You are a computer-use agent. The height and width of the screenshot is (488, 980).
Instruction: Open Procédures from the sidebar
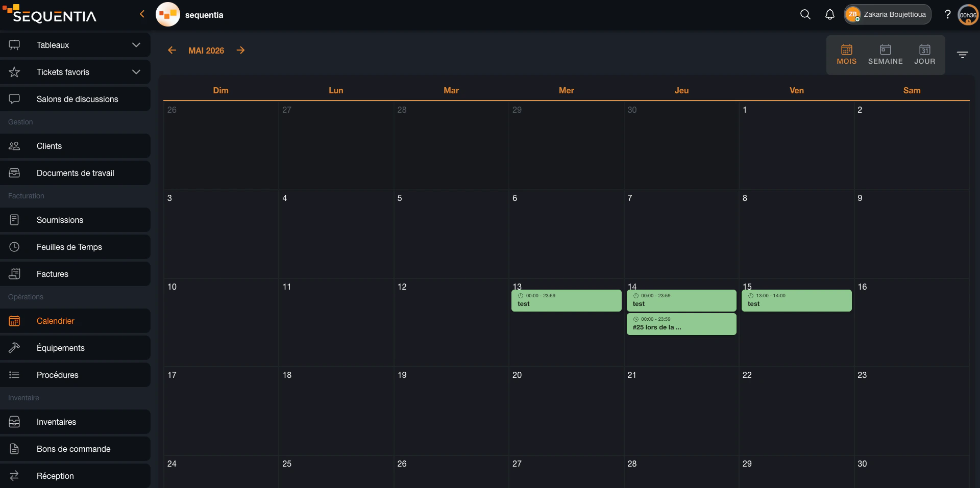(75, 375)
